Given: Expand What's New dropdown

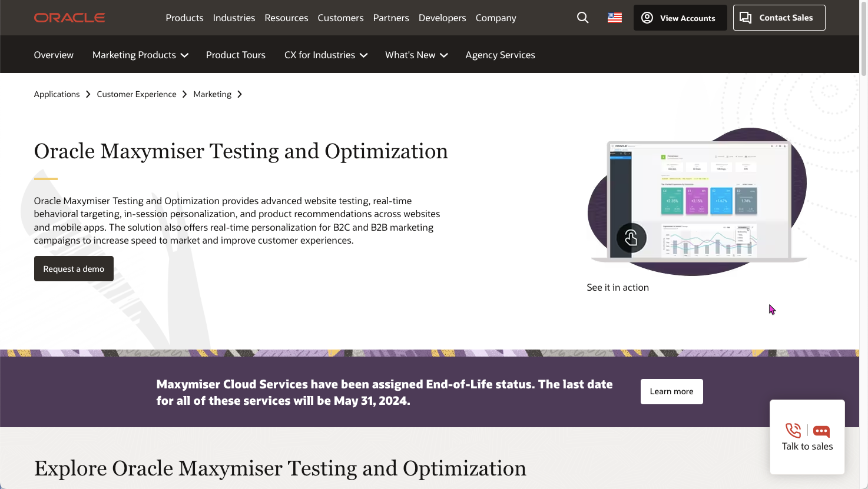Looking at the screenshot, I should [416, 55].
